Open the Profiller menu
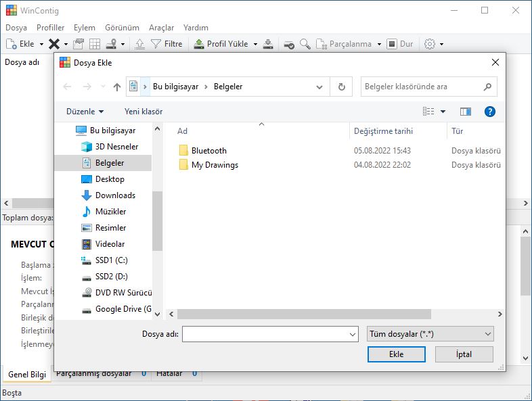 [x=50, y=28]
